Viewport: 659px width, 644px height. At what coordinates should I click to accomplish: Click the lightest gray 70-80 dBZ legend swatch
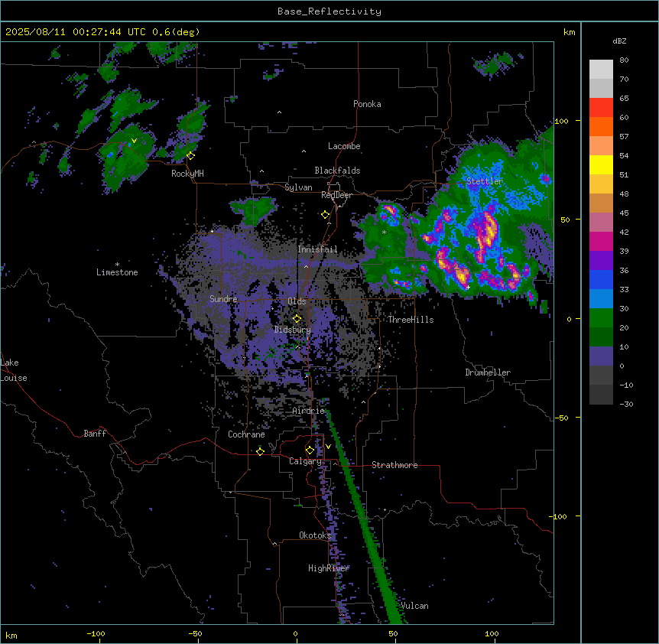(x=601, y=70)
